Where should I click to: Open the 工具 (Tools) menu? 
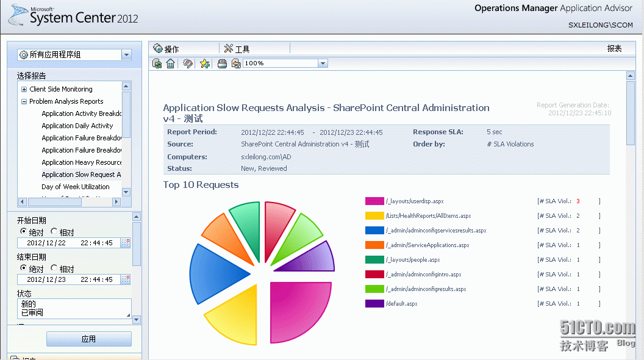click(x=237, y=49)
